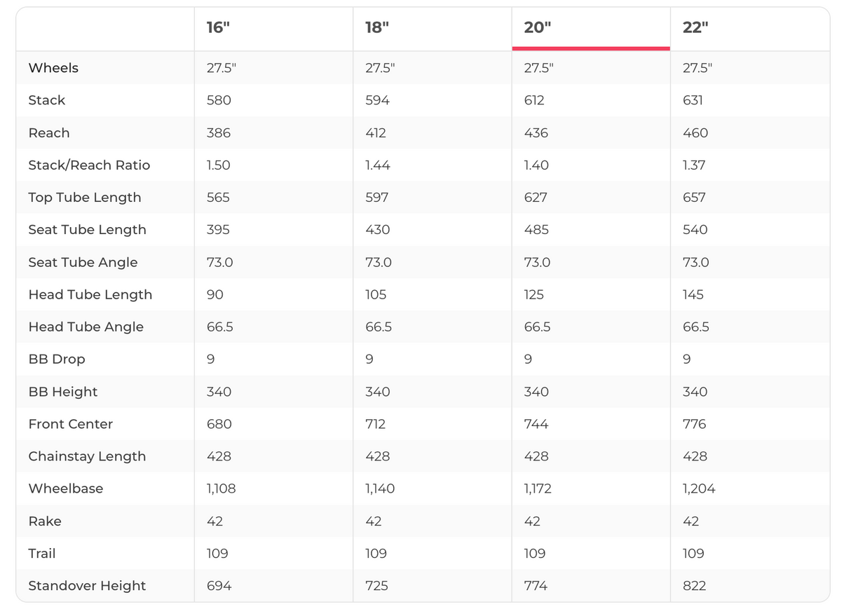Screen dimensions: 851x616
Task: Click the 1.50 stack/reach ratio value
Action: click(x=219, y=165)
